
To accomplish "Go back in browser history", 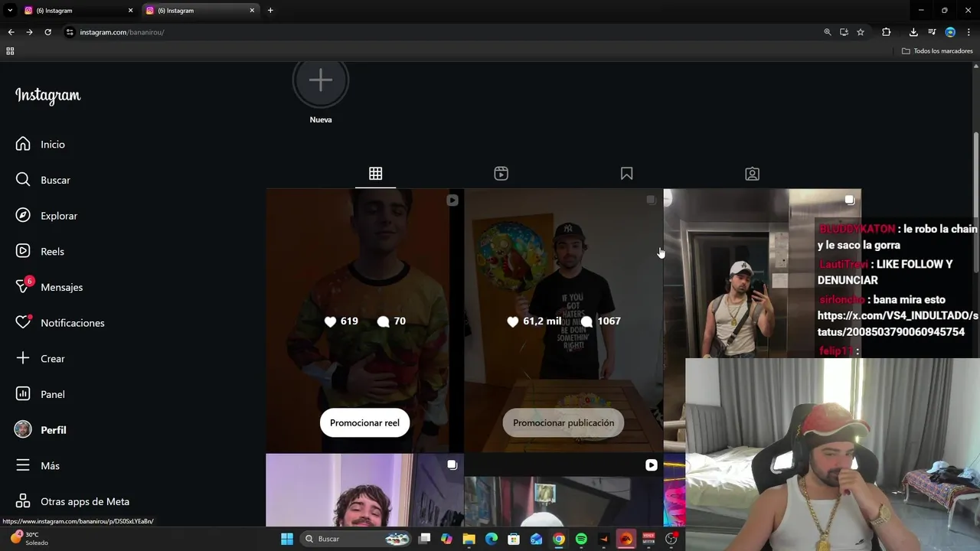I will [11, 32].
